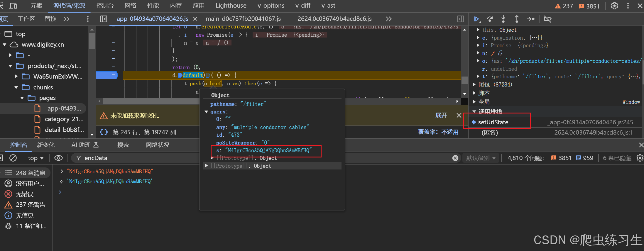This screenshot has height=251, width=644.
Task: Collapse the products/_next/st... folder
Action: pos(10,66)
